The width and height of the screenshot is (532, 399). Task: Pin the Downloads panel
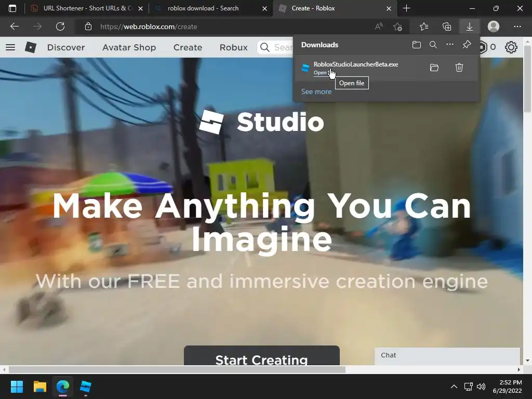tap(467, 45)
